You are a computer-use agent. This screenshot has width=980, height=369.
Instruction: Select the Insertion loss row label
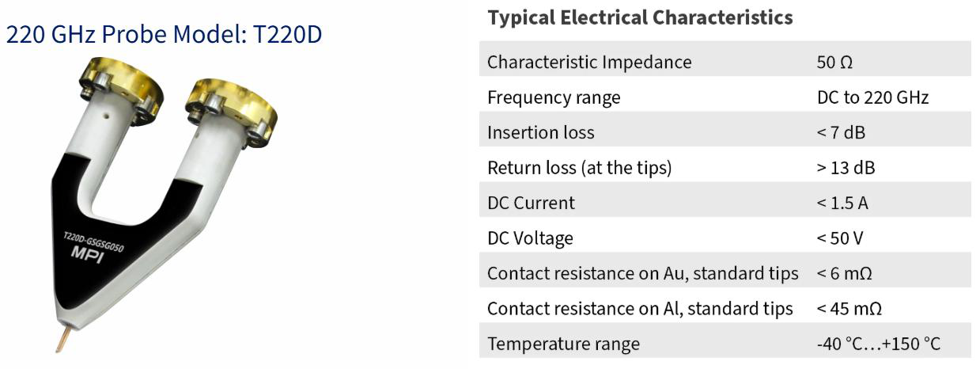point(540,132)
